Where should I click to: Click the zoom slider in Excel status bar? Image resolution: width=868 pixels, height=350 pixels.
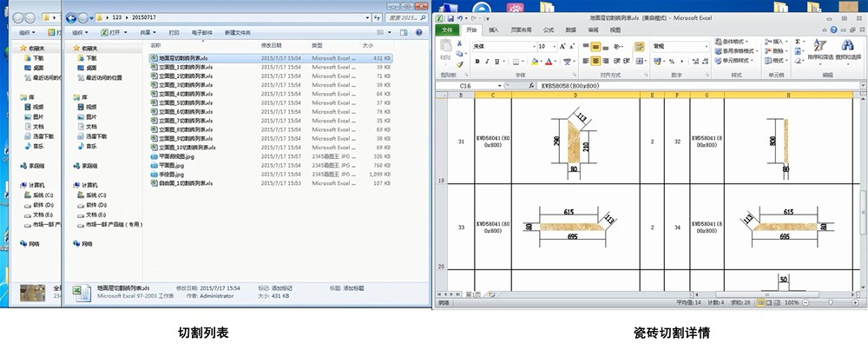click(x=828, y=302)
